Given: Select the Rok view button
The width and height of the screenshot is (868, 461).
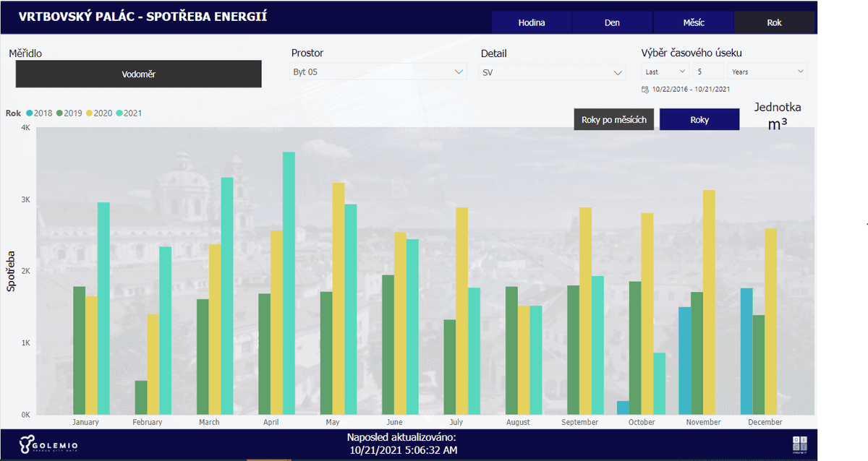Looking at the screenshot, I should 774,22.
